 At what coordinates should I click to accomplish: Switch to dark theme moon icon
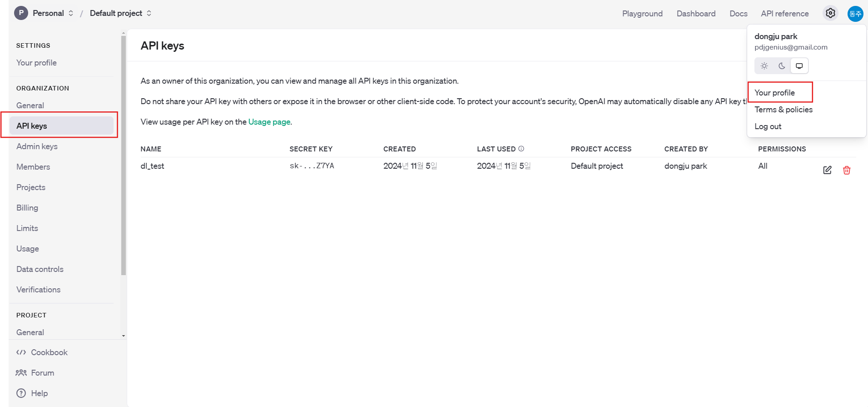[782, 66]
